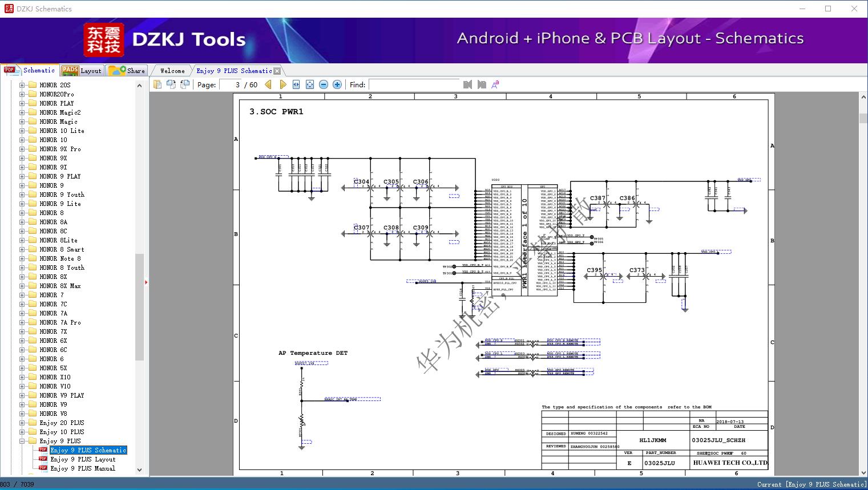Screen dimensions: 868x490
Task: Collapse the Enjoy 9 PLUS folder
Action: pyautogui.click(x=22, y=441)
